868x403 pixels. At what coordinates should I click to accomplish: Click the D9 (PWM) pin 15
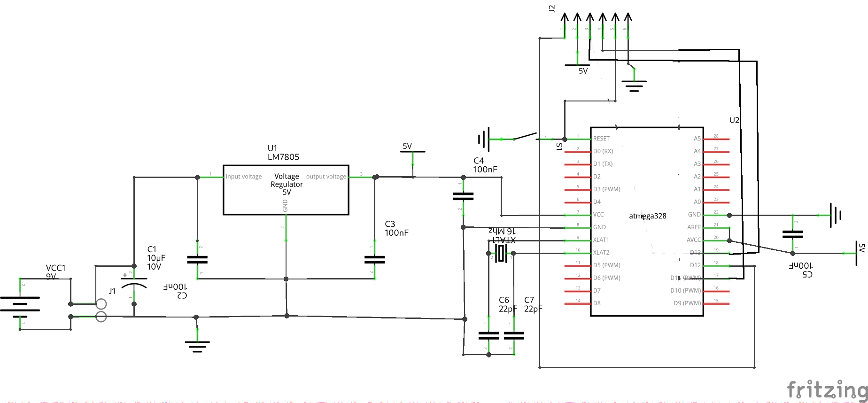tap(716, 304)
